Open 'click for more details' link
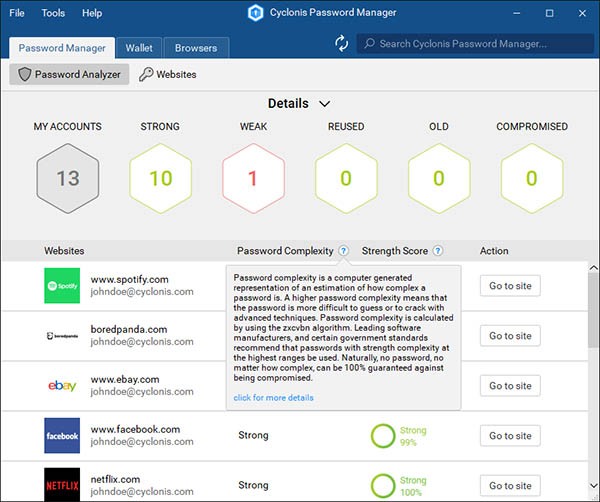This screenshot has width=600, height=502. 273,397
